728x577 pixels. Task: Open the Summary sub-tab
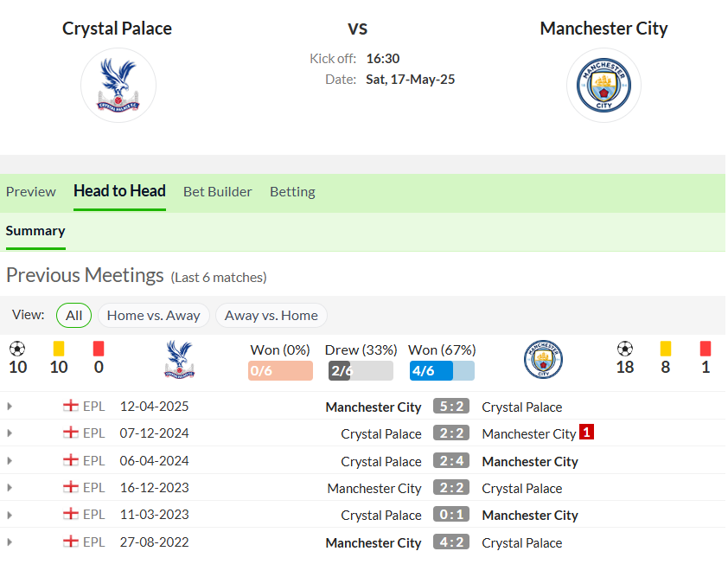[x=35, y=231]
